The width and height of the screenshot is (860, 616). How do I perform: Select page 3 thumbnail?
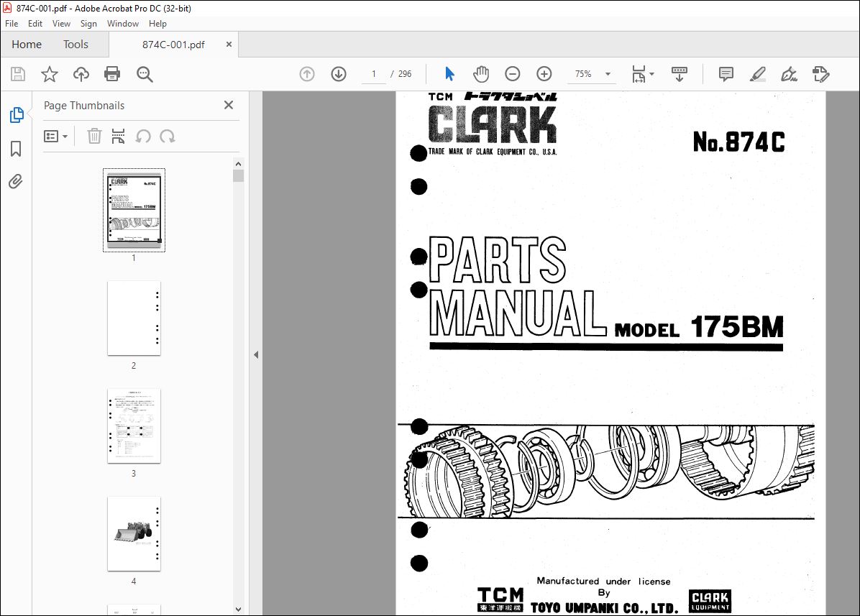134,426
